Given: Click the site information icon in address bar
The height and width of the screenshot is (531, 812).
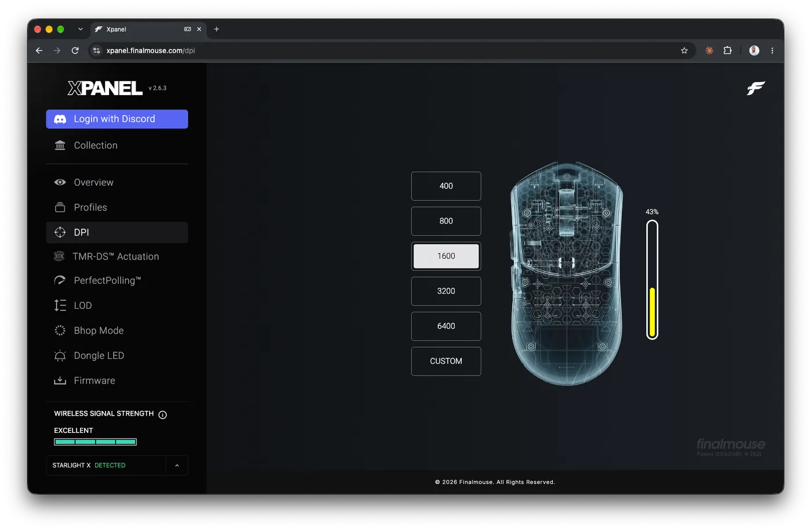Looking at the screenshot, I should (x=97, y=50).
